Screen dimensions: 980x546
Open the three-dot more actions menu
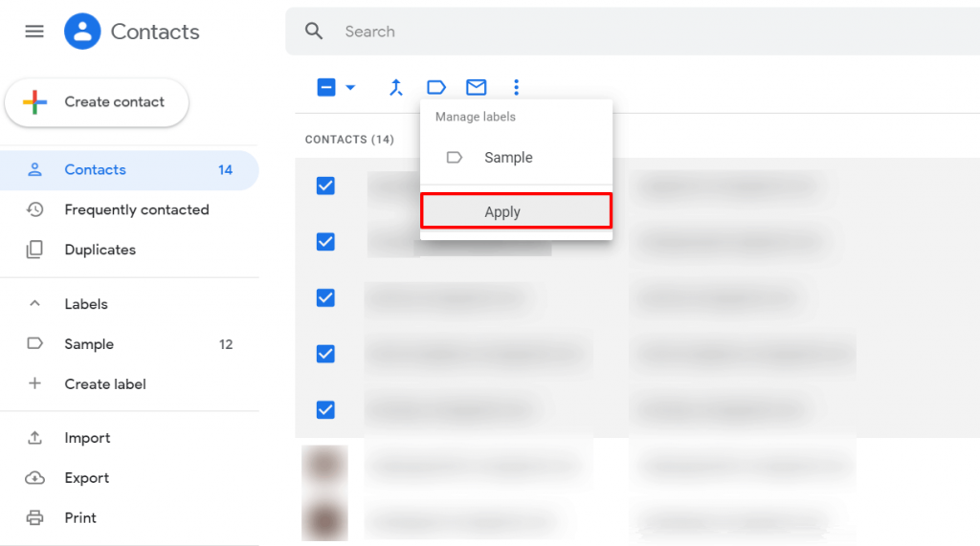(x=516, y=88)
